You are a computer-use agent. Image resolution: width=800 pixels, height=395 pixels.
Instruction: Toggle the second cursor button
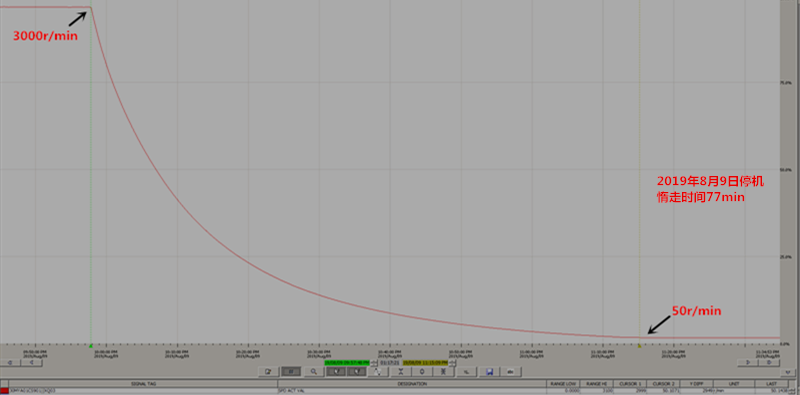(357, 372)
